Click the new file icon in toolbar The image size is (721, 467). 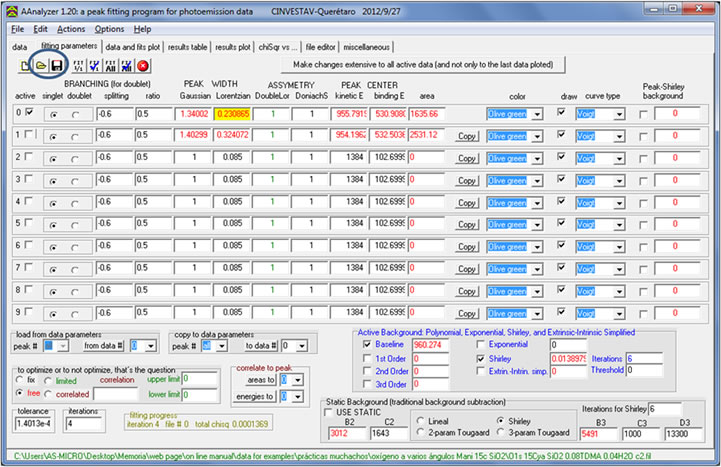click(25, 65)
